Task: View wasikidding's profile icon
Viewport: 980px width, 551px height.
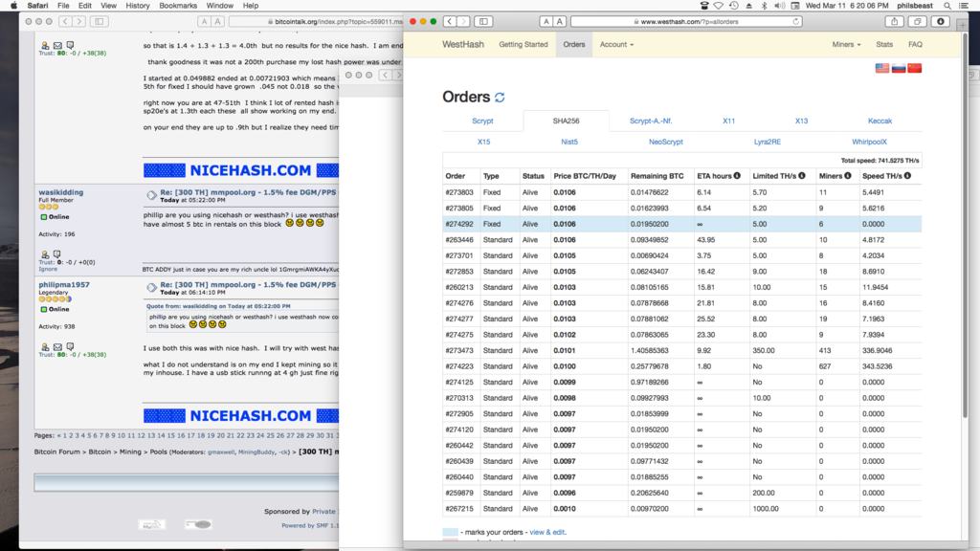Action: [x=44, y=254]
